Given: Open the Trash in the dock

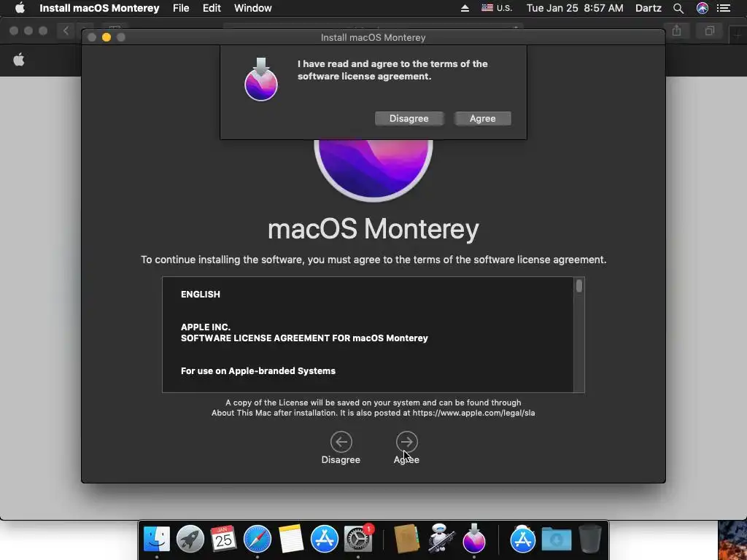Looking at the screenshot, I should [x=589, y=539].
